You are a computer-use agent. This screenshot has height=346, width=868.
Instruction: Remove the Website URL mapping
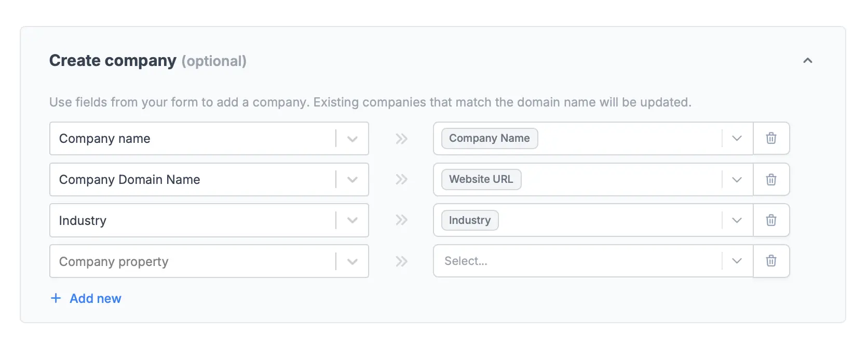point(771,179)
